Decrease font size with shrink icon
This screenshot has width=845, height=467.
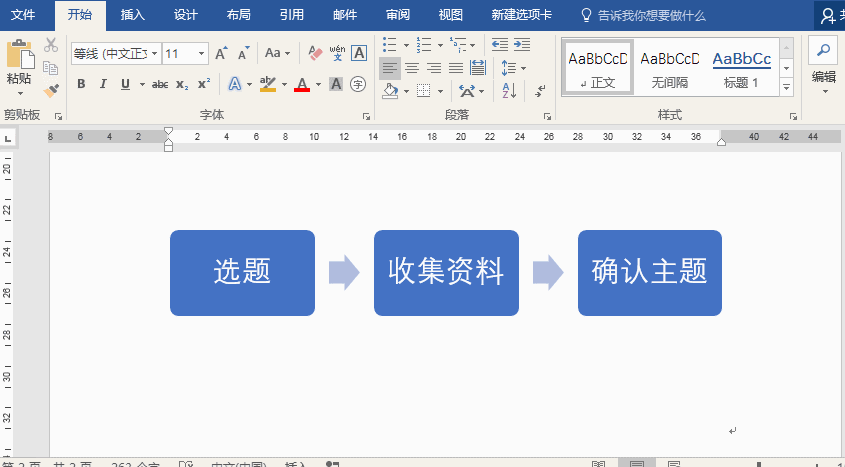click(244, 53)
